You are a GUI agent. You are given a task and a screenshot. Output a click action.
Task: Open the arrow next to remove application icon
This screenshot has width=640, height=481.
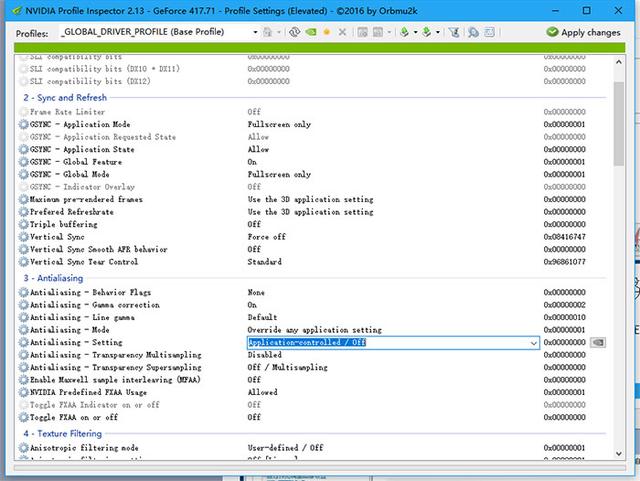coord(389,32)
